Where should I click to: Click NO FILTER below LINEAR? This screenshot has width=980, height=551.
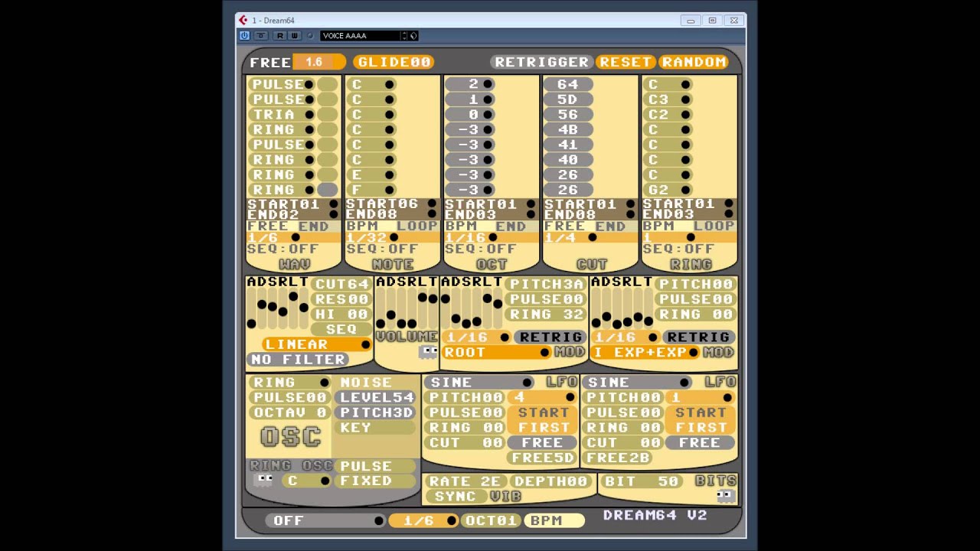coord(298,360)
